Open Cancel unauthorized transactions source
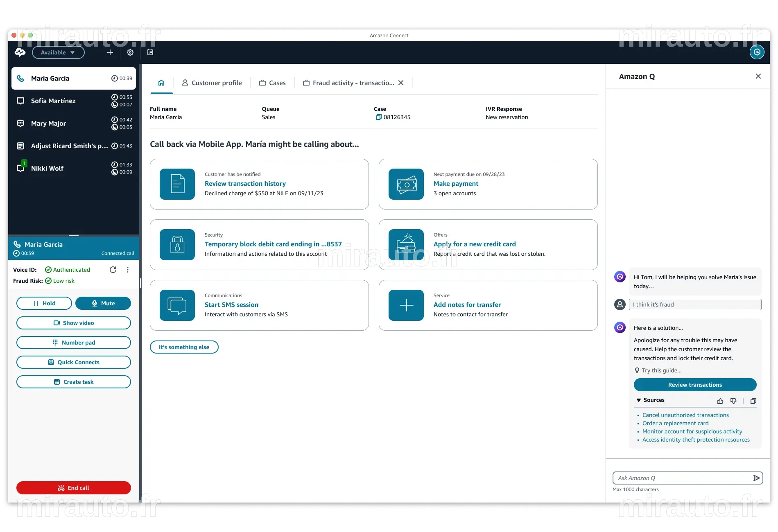778x532 pixels. pos(685,415)
